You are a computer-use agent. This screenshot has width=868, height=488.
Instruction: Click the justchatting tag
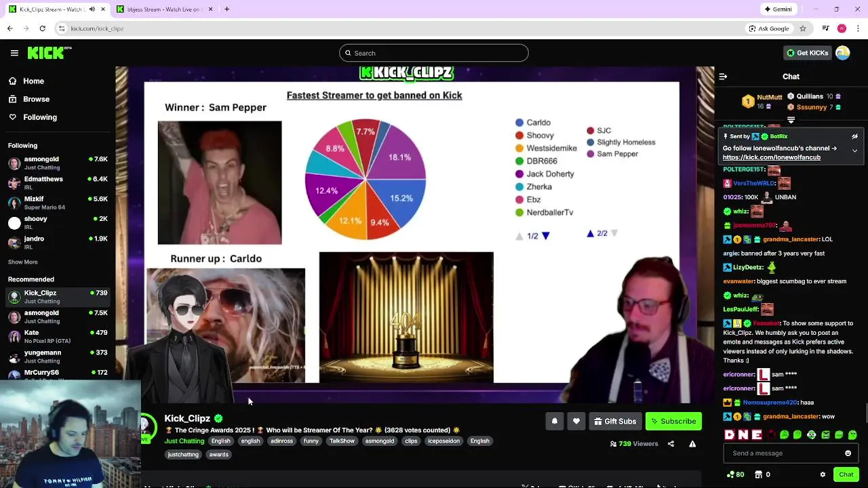[183, 455]
